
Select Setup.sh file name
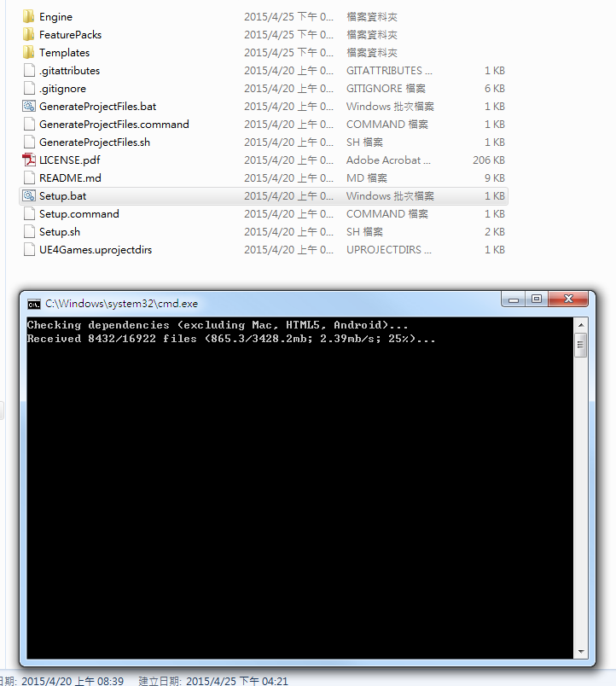pos(60,232)
